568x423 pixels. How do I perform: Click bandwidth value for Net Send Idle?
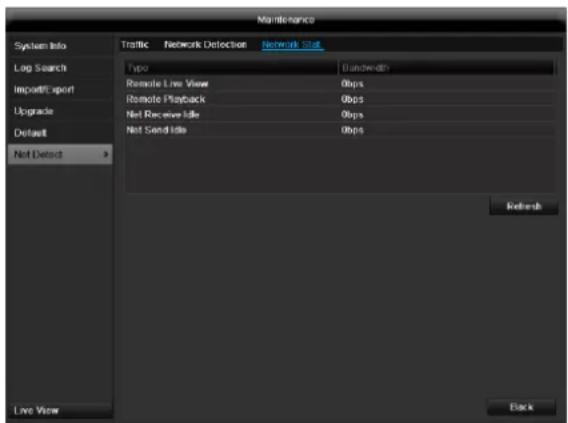point(352,130)
